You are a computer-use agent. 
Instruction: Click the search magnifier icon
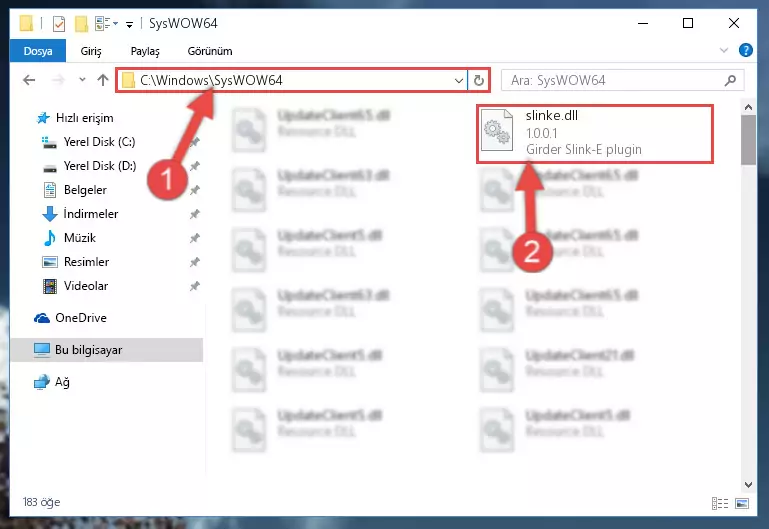[x=730, y=80]
